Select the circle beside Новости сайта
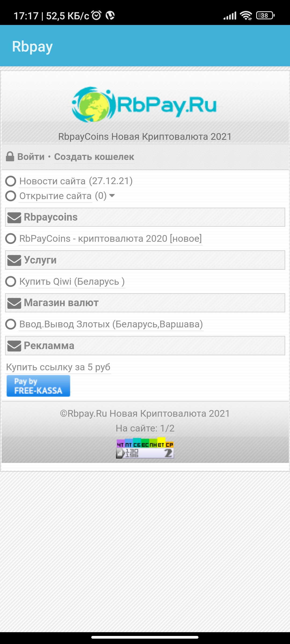 (11, 181)
